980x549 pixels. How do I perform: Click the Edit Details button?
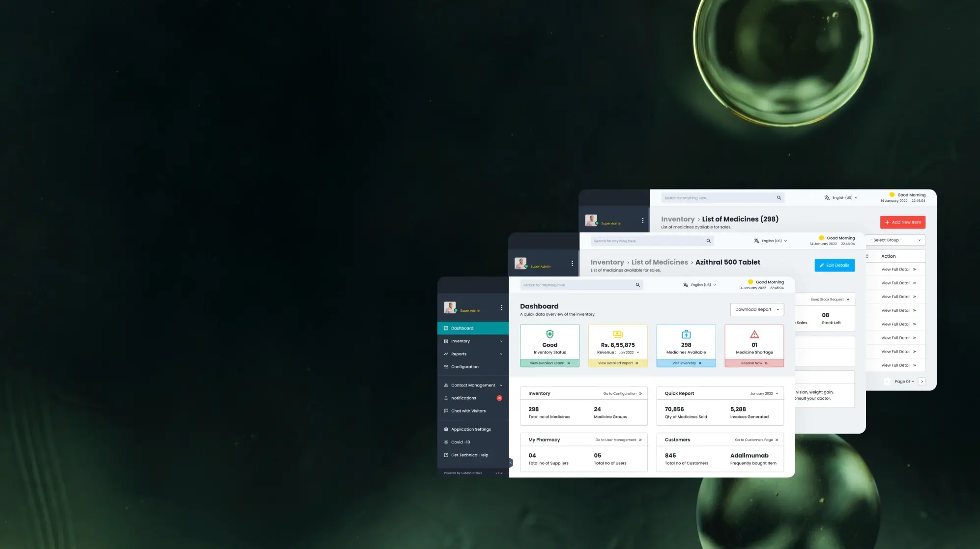pos(835,265)
